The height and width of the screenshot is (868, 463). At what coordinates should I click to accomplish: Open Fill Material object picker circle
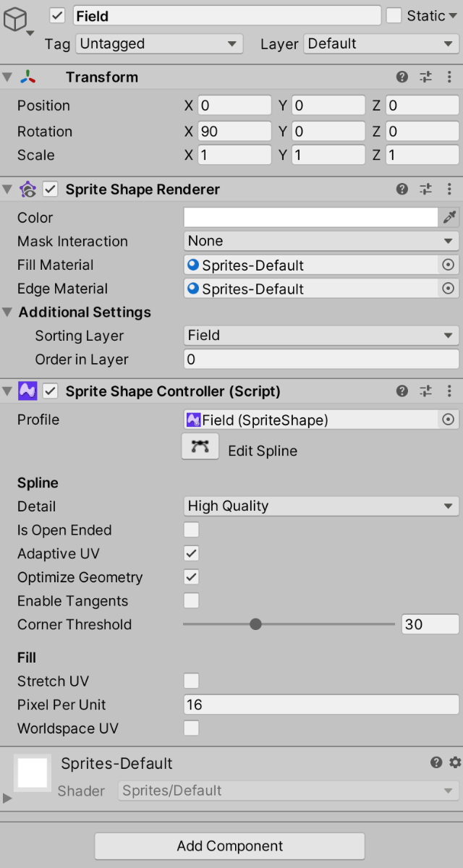(x=449, y=265)
